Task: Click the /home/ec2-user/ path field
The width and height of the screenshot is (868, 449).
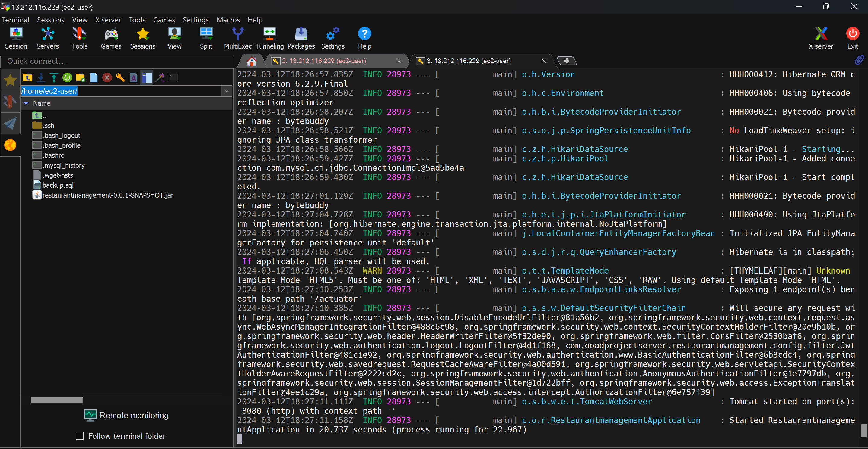Action: coord(121,91)
